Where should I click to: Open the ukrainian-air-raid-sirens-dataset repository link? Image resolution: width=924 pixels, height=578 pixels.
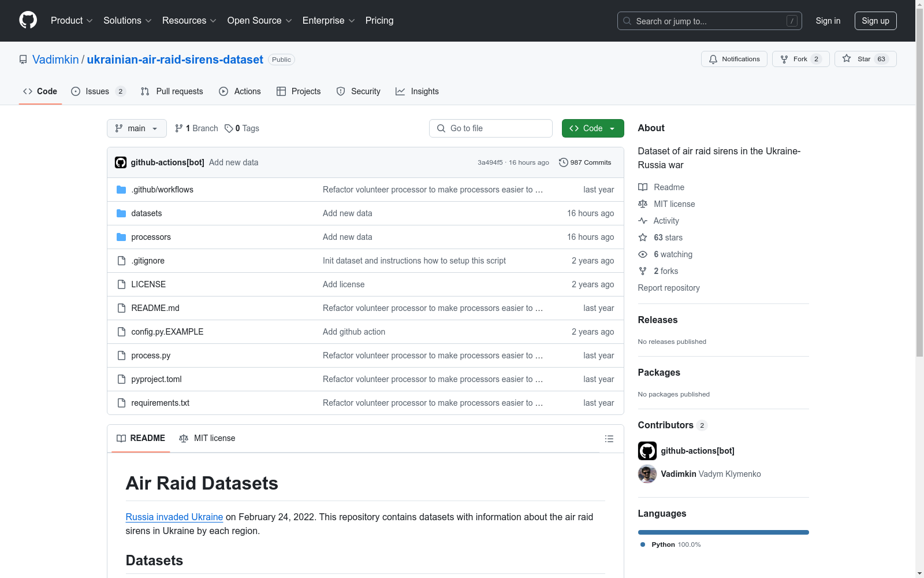175,60
